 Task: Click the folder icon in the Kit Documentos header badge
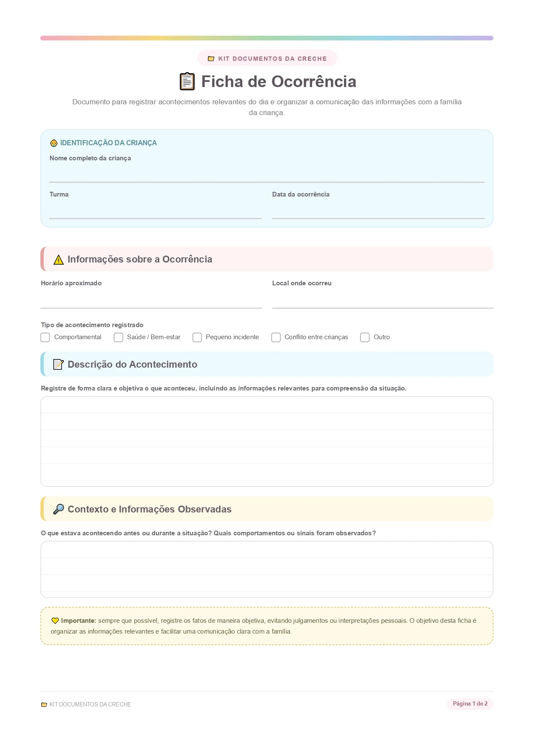(211, 59)
